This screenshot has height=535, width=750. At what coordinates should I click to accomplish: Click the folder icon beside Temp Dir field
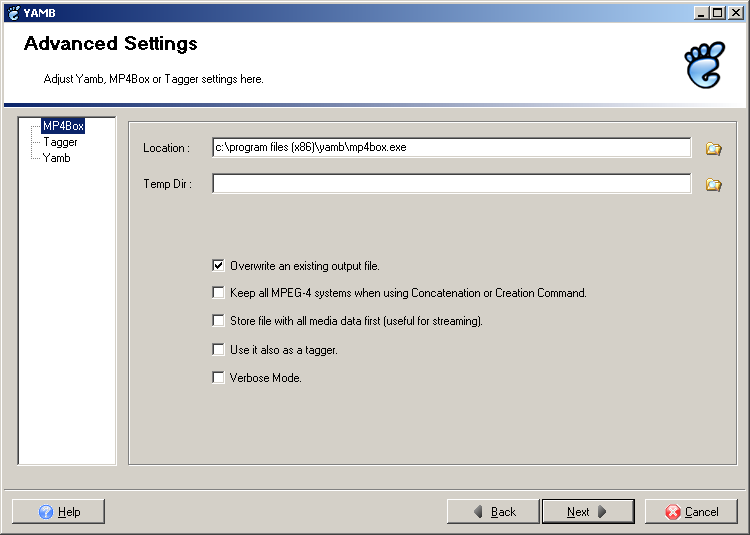click(713, 185)
